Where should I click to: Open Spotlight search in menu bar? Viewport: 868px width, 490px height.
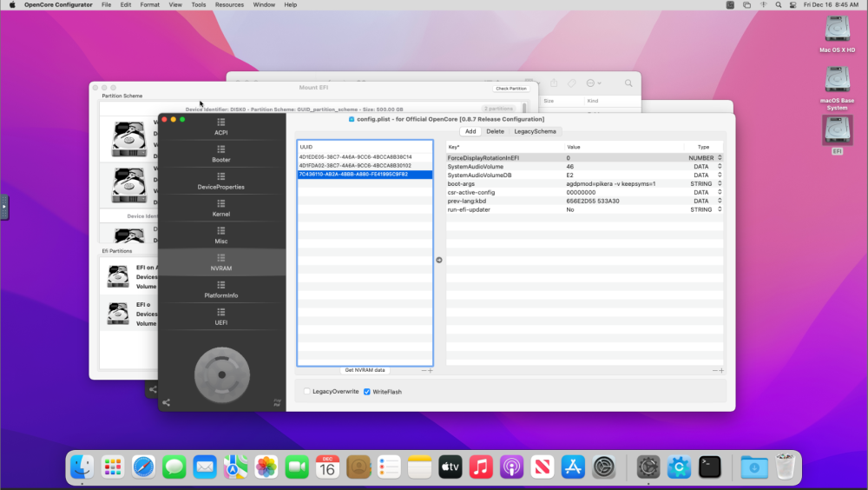click(x=779, y=4)
